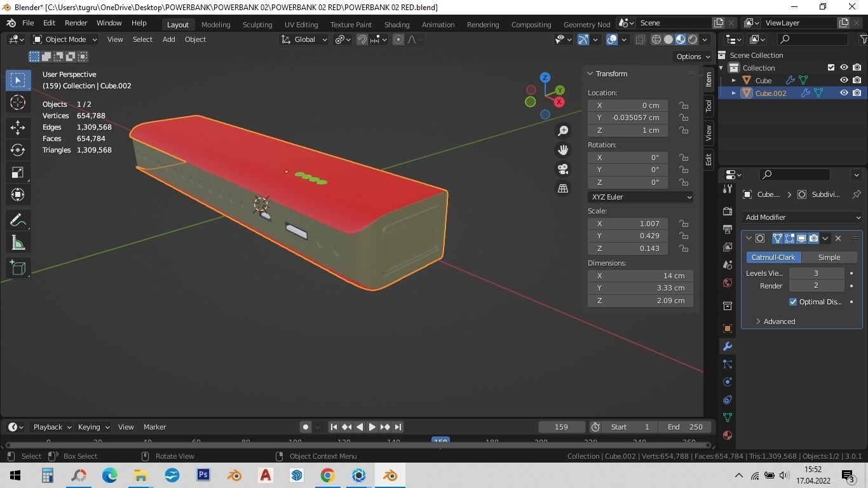Open the Render menu
The width and height of the screenshot is (868, 488).
pyautogui.click(x=76, y=23)
